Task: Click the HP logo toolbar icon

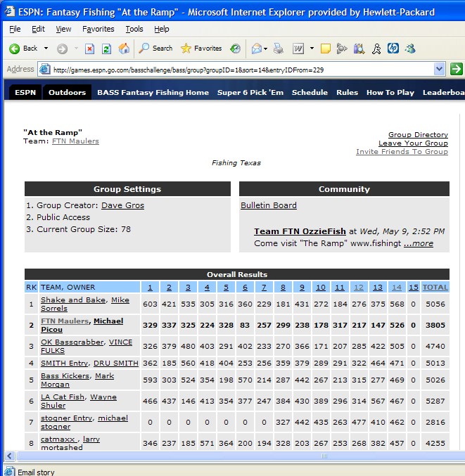Action: coord(393,49)
